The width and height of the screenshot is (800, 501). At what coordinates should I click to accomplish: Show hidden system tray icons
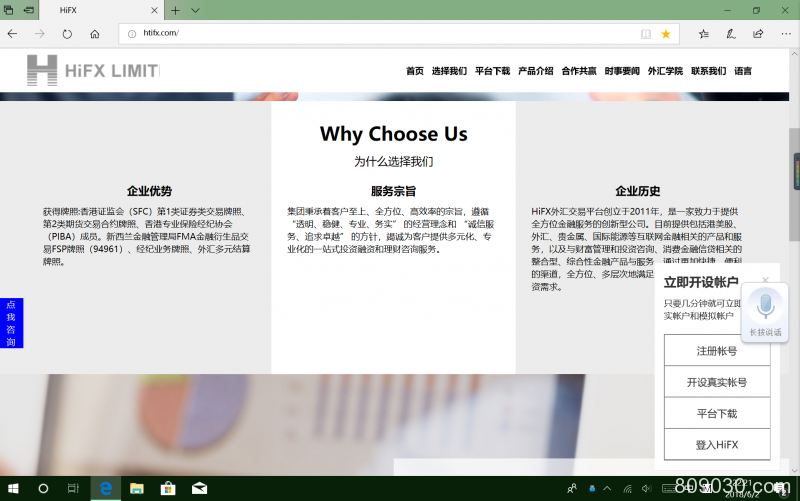point(607,489)
